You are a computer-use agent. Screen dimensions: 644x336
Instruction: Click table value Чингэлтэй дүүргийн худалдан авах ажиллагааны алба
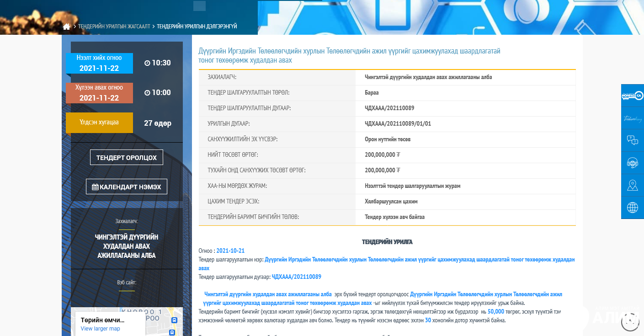coord(428,77)
